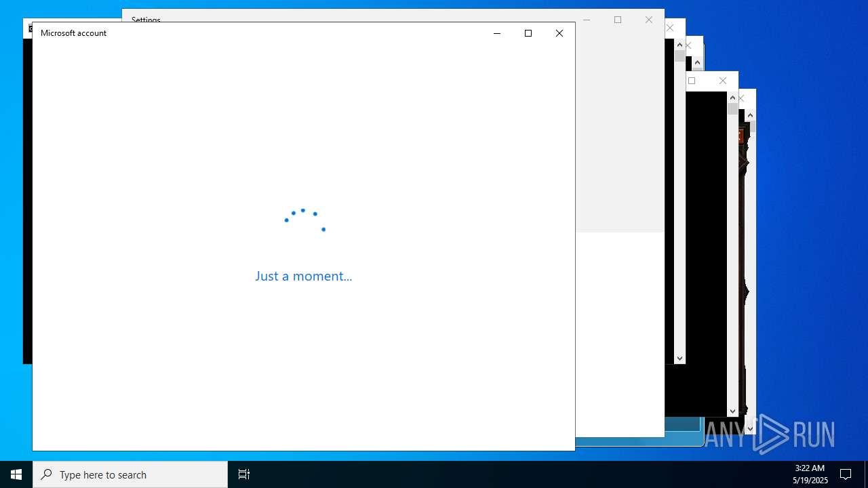
Task: Open the Task View icon on taskbar
Action: click(x=244, y=474)
